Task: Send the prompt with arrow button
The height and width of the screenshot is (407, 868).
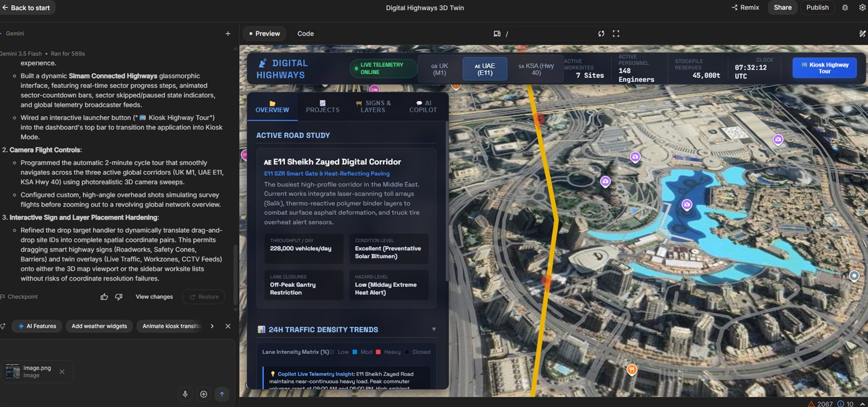Action: coord(222,394)
